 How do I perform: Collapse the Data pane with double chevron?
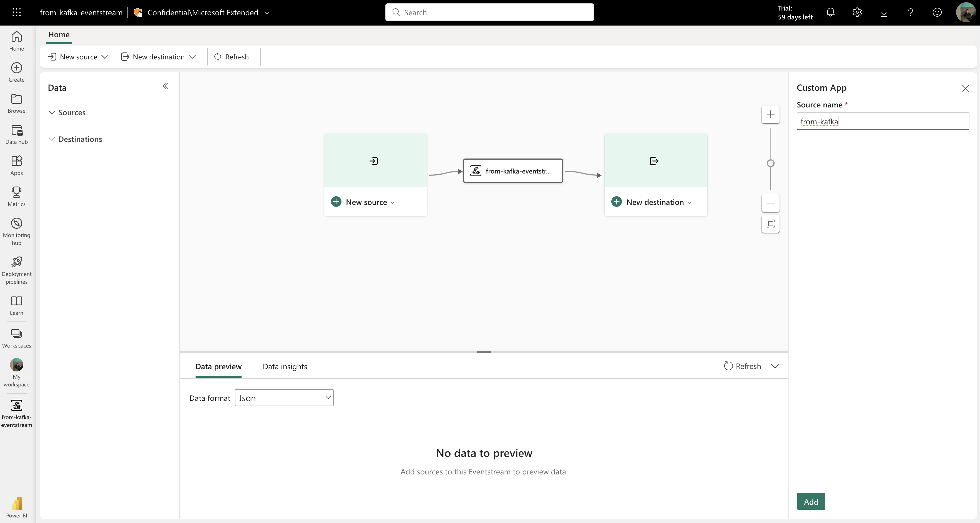coord(165,86)
